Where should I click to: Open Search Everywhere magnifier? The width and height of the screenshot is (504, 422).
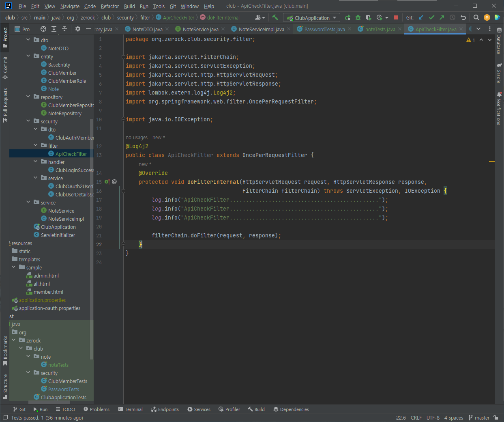pos(476,17)
